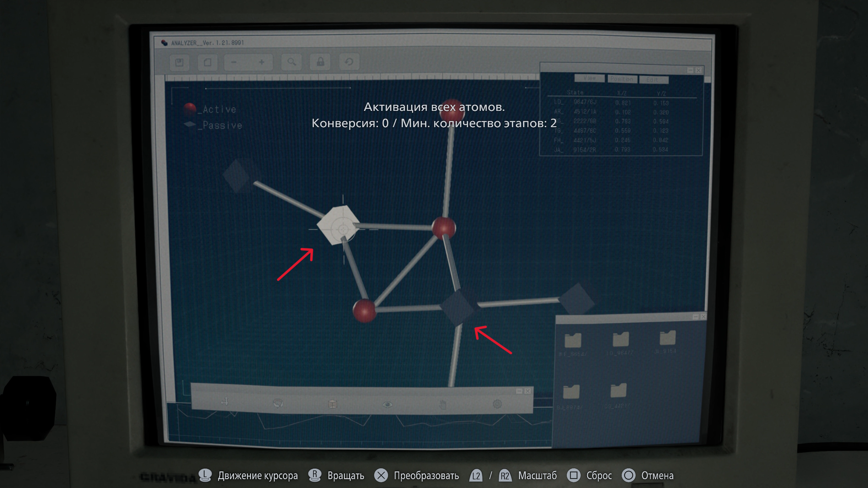Image resolution: width=868 pixels, height=488 pixels.
Task: Select the 3D cube view icon
Action: pyautogui.click(x=332, y=404)
